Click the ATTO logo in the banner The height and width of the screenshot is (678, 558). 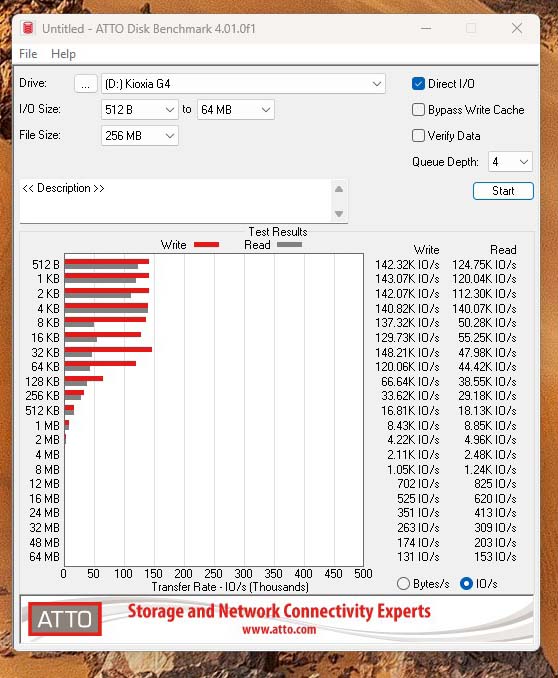[x=65, y=619]
